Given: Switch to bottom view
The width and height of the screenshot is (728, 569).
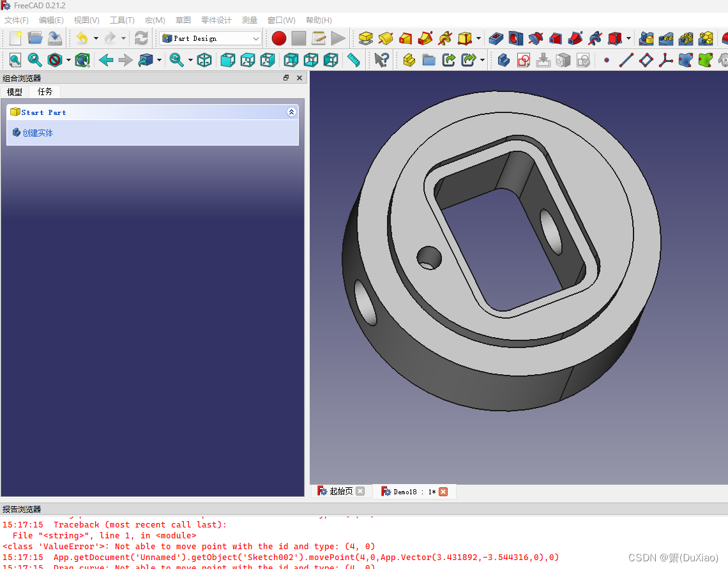Looking at the screenshot, I should 310,60.
